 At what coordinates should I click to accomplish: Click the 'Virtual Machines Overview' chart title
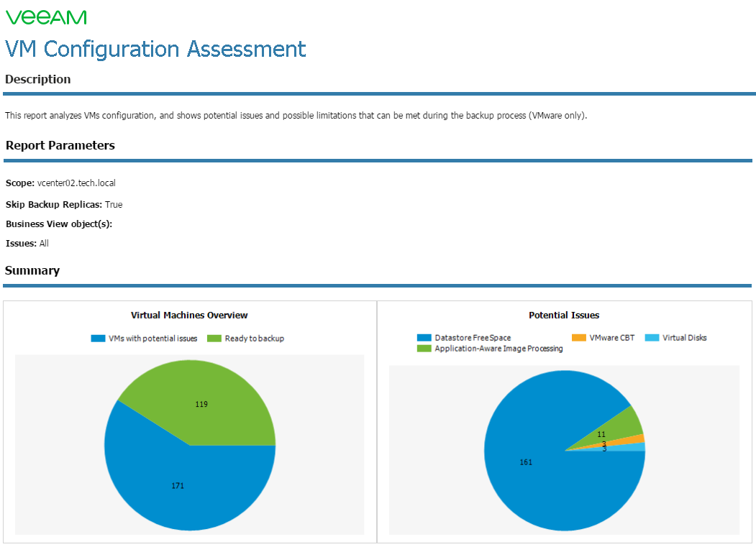coord(189,315)
